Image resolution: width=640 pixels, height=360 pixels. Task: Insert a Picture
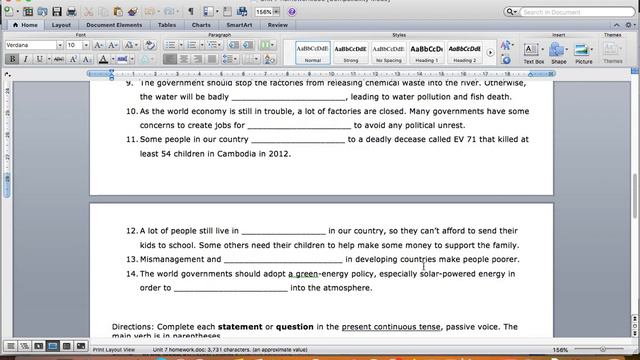583,53
